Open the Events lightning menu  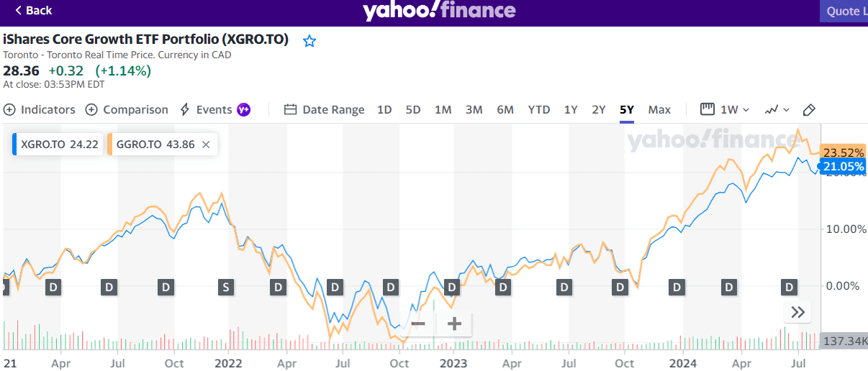[206, 109]
